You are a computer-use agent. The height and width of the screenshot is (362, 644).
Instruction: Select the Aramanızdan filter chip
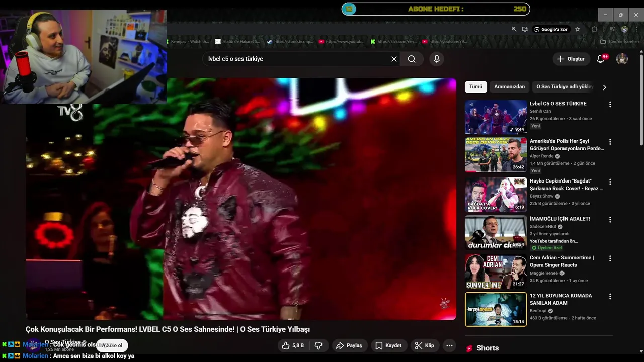click(509, 87)
